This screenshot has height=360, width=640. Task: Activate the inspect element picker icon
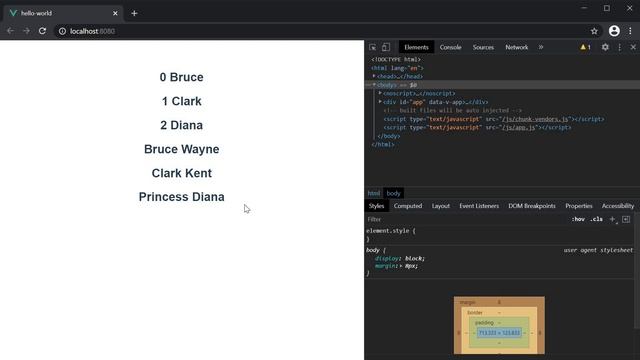click(373, 47)
